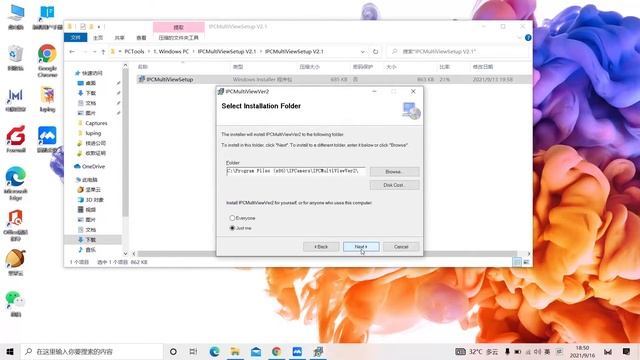640x360 pixels.
Task: Open the taskbar clock showing 18:50
Action: point(582,351)
